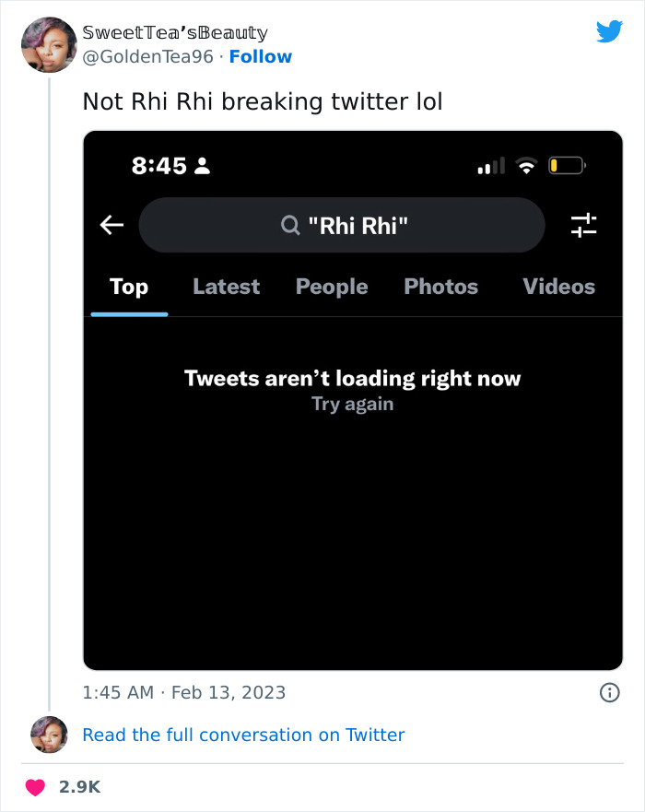Click the magnifying glass in the search bar
The image size is (645, 812).
point(289,224)
